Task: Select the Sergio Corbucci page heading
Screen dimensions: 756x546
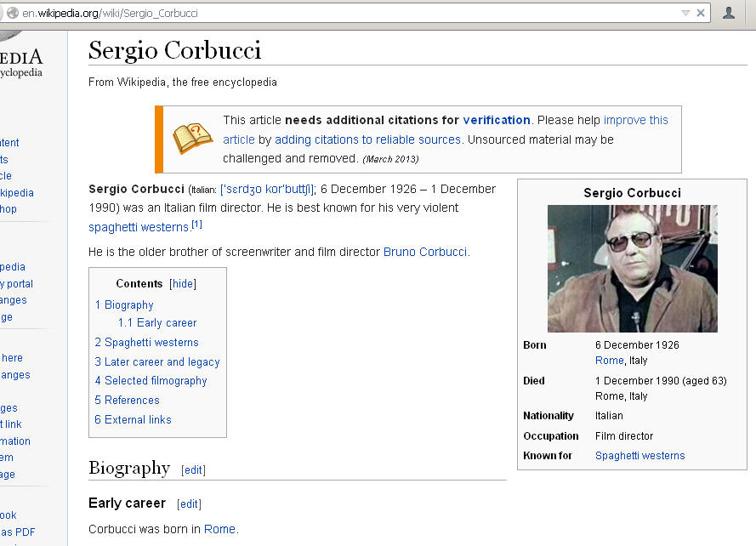Action: [x=174, y=51]
